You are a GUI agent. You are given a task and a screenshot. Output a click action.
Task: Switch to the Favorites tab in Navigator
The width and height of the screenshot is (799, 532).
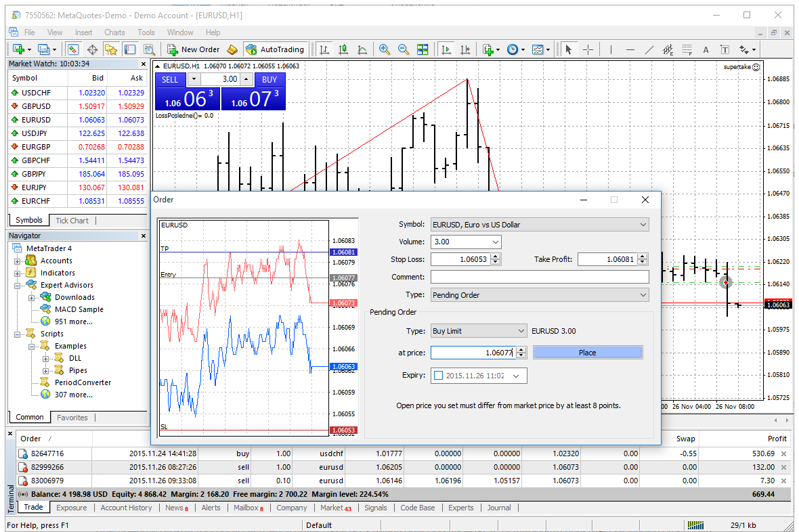(72, 418)
